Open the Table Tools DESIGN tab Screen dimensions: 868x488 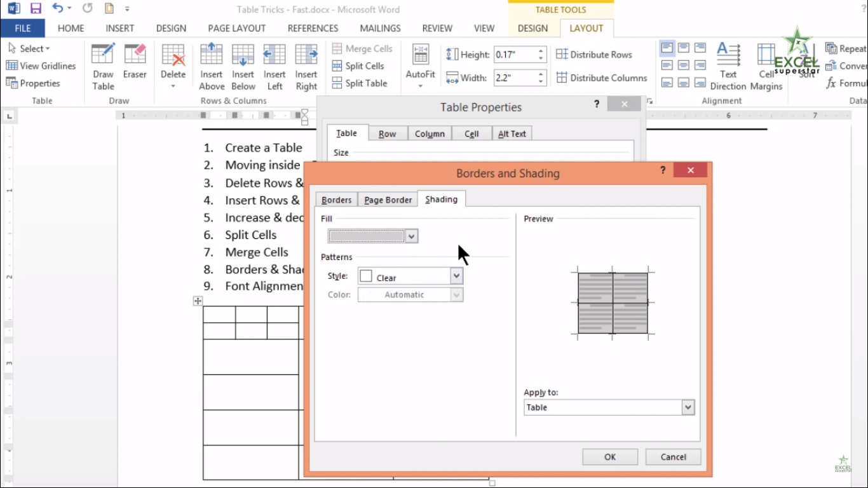[532, 28]
